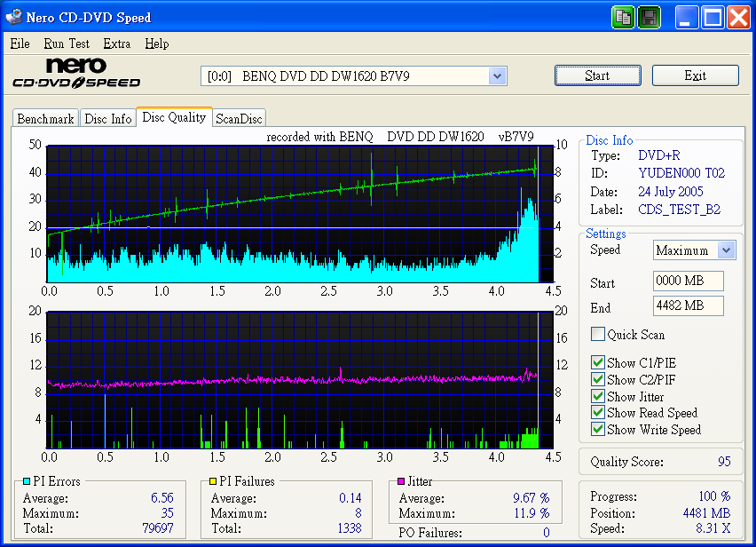Toggle the Show Read Speed checkbox

tap(598, 412)
